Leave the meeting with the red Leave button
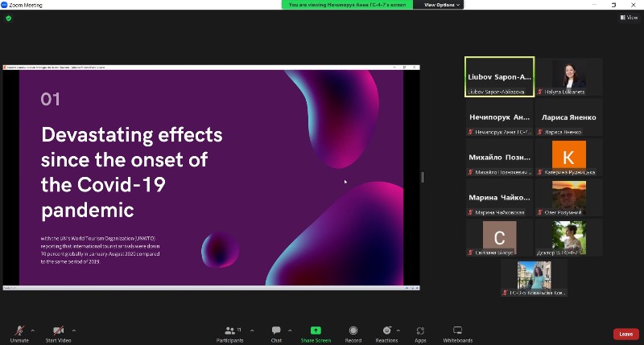 626,334
